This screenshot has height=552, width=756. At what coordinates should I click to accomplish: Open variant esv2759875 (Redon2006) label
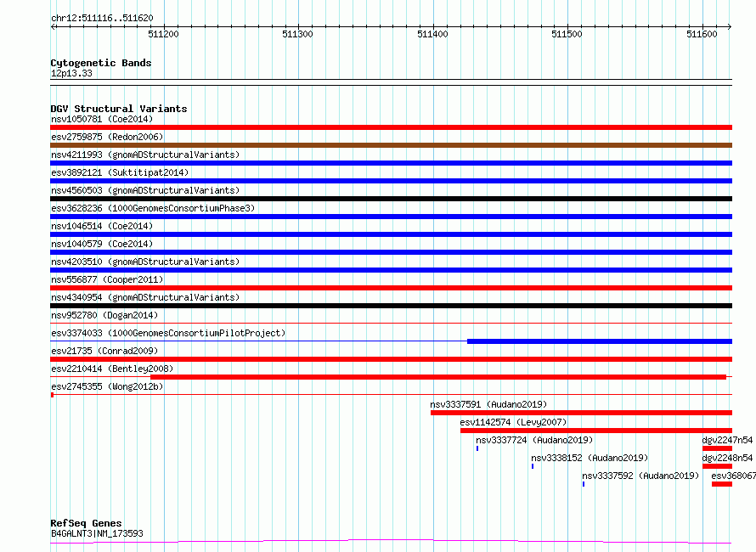pyautogui.click(x=107, y=137)
